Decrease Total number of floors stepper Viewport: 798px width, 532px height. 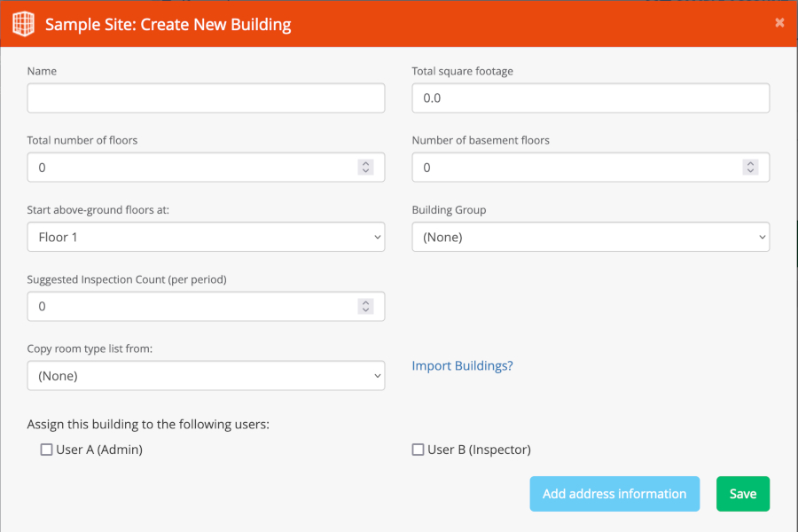click(365, 171)
